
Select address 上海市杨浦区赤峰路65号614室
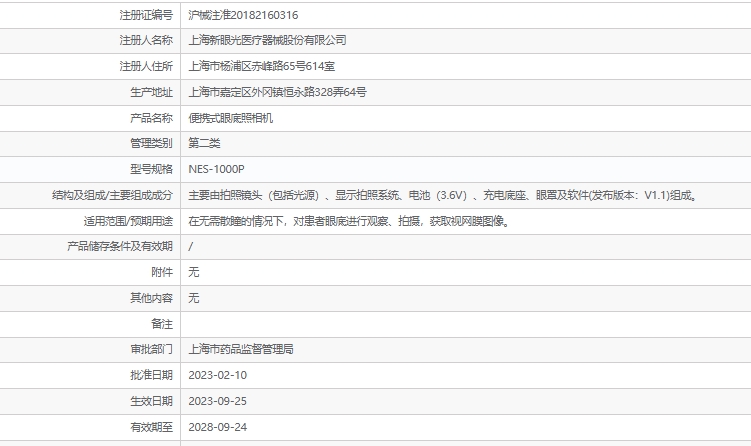click(x=262, y=66)
